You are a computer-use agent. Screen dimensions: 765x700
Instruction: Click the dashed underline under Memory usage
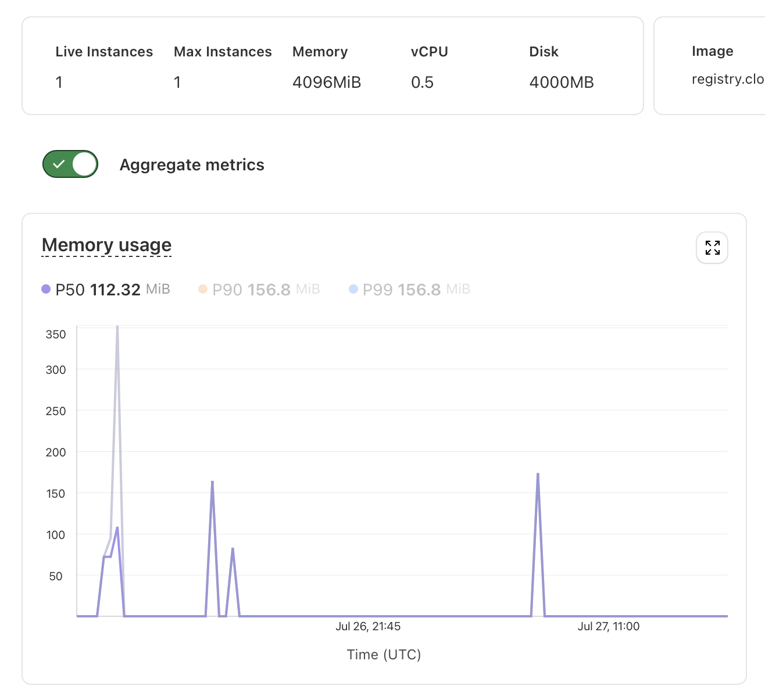pyautogui.click(x=106, y=255)
